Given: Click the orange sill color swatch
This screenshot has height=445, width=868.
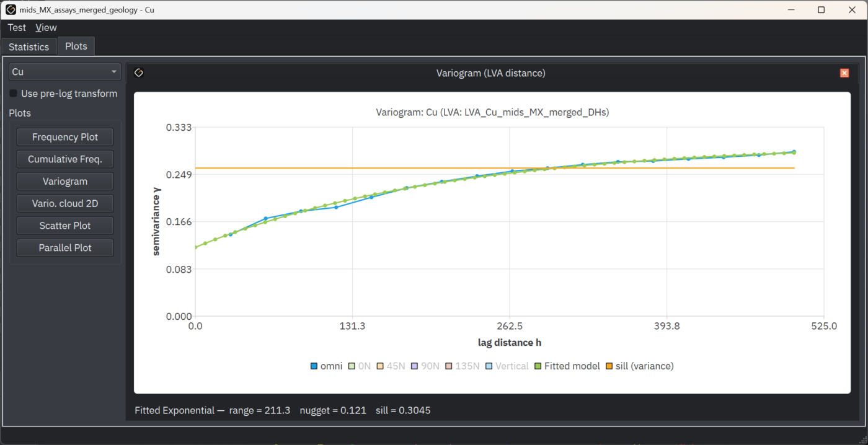Looking at the screenshot, I should coord(609,366).
